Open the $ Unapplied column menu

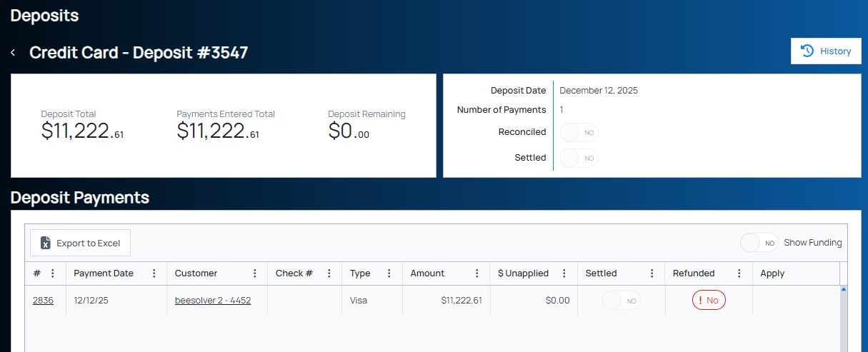click(x=564, y=273)
